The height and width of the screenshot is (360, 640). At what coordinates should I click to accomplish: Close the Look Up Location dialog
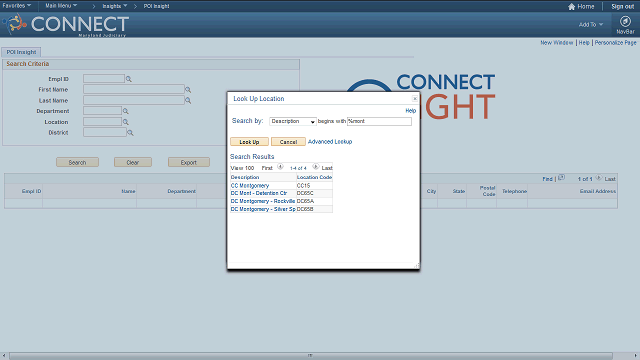click(415, 98)
